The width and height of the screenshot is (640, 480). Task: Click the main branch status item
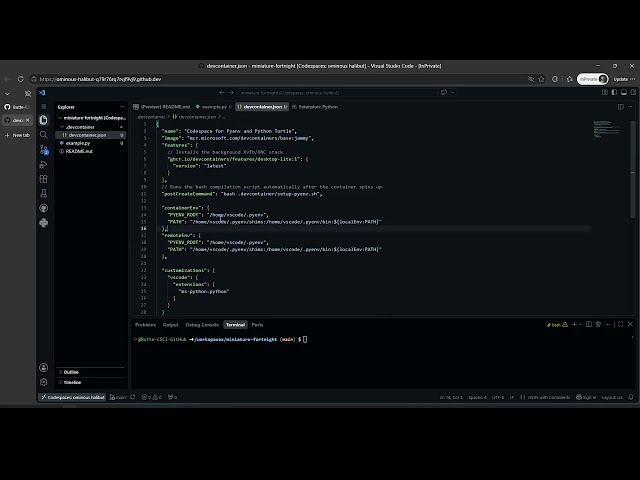pos(118,397)
